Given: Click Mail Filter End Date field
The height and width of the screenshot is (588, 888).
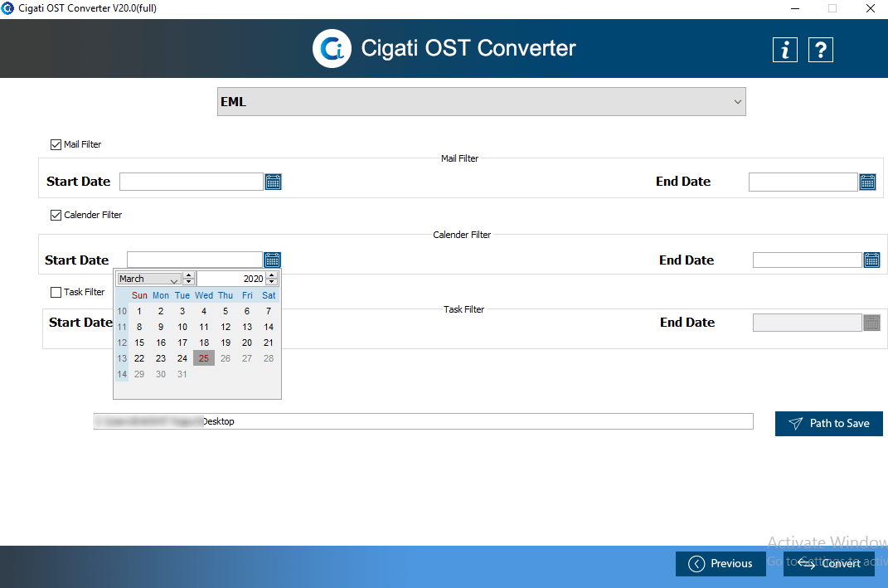Looking at the screenshot, I should click(803, 182).
